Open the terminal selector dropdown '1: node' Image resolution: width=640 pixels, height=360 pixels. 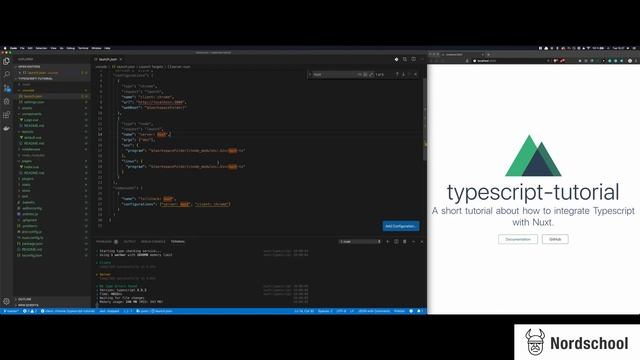click(x=360, y=242)
